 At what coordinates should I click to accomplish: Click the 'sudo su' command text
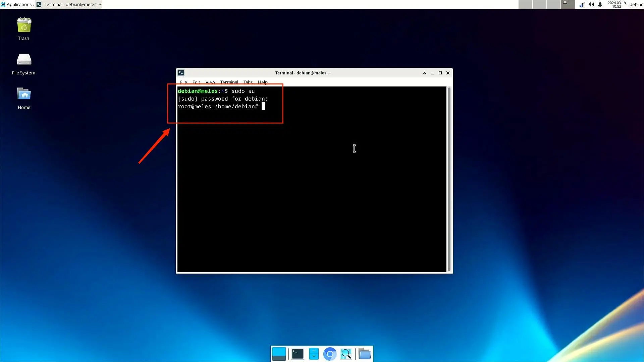tap(243, 91)
